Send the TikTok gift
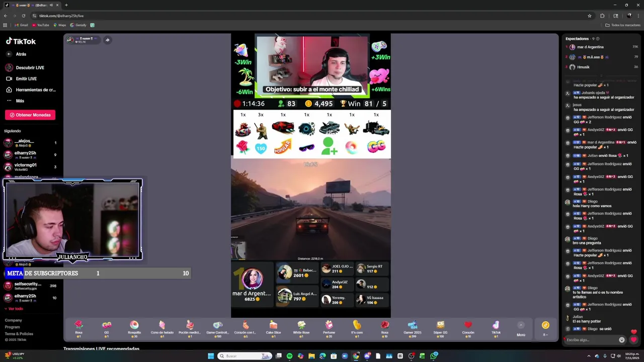644x362 pixels. click(x=496, y=328)
